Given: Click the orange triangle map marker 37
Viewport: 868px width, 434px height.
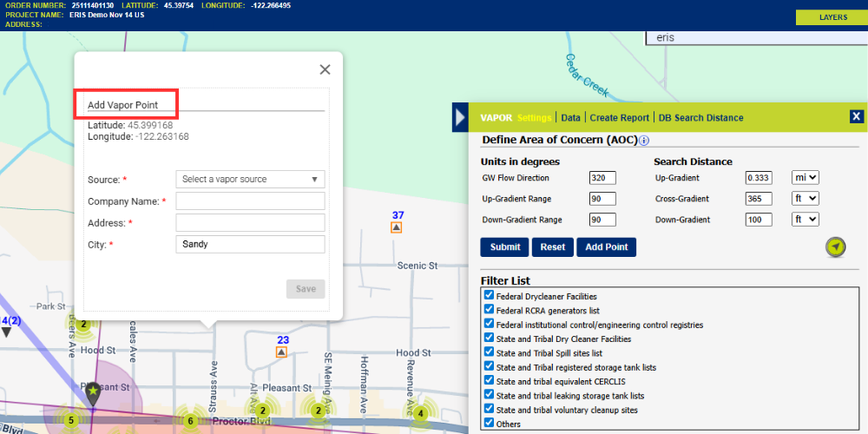Looking at the screenshot, I should (x=397, y=227).
